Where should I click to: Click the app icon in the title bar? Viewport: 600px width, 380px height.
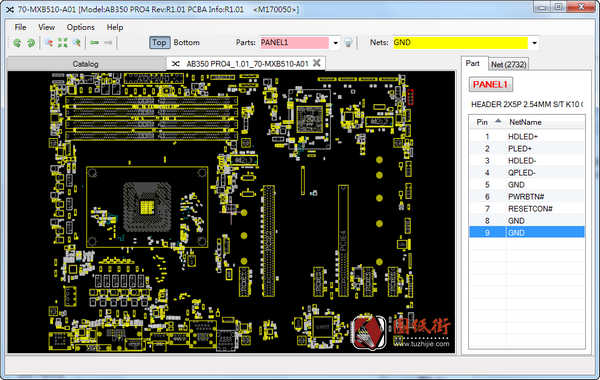click(x=10, y=9)
